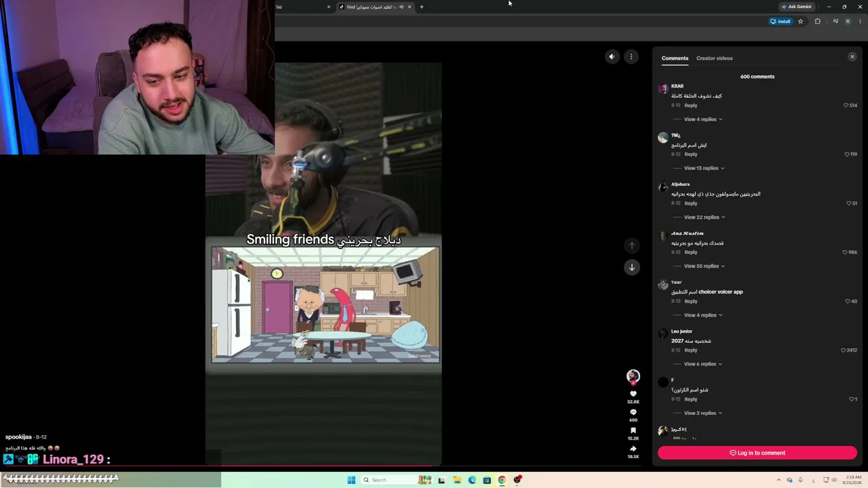
Task: Switch to the Creator videos tab
Action: (714, 58)
